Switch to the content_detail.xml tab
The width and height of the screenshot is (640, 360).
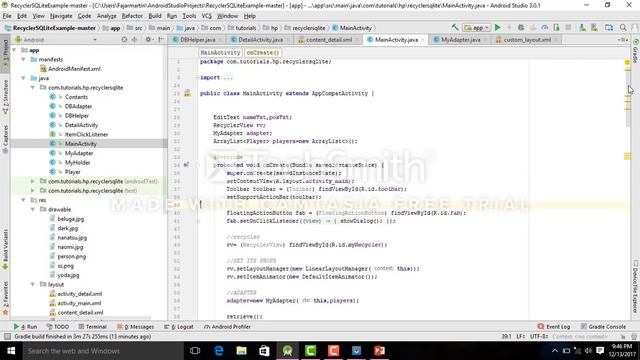pos(329,40)
